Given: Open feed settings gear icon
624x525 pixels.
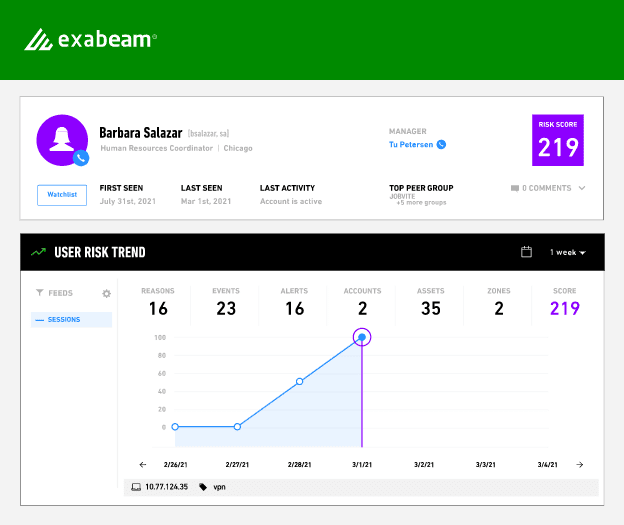Looking at the screenshot, I should coord(106,293).
